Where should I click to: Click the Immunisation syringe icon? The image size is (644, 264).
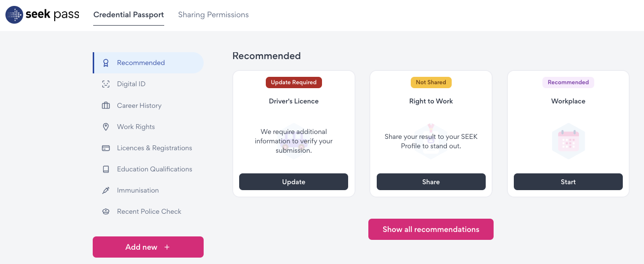tap(106, 190)
